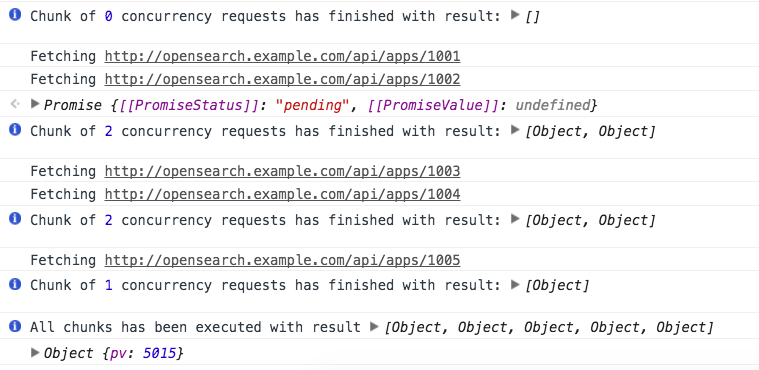
Task: Click info icon beside first 'Chunk of 2' message
Action: [15, 130]
